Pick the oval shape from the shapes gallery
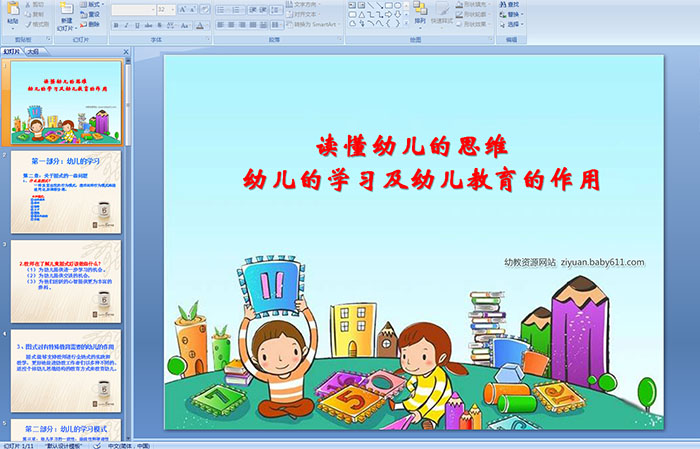 [397, 5]
